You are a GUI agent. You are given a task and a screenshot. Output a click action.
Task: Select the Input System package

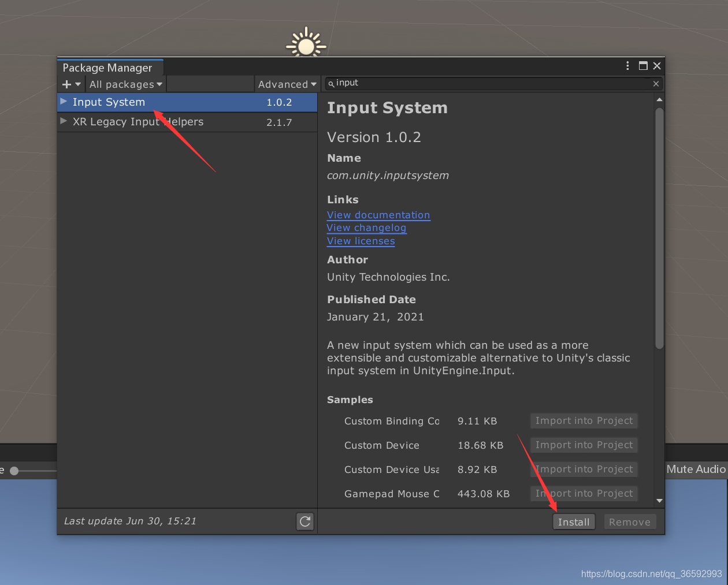pyautogui.click(x=187, y=102)
